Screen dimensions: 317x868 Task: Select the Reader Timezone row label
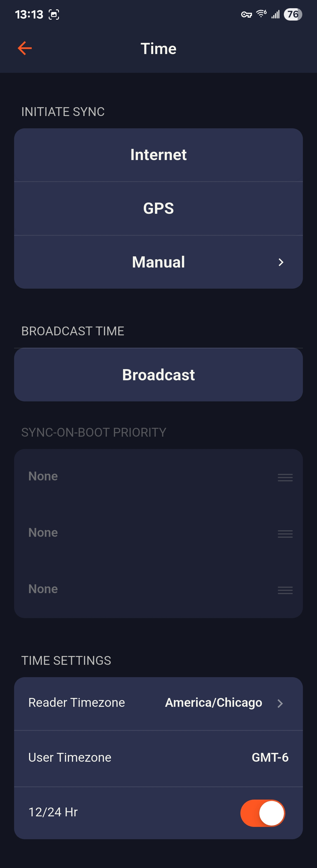point(77,703)
